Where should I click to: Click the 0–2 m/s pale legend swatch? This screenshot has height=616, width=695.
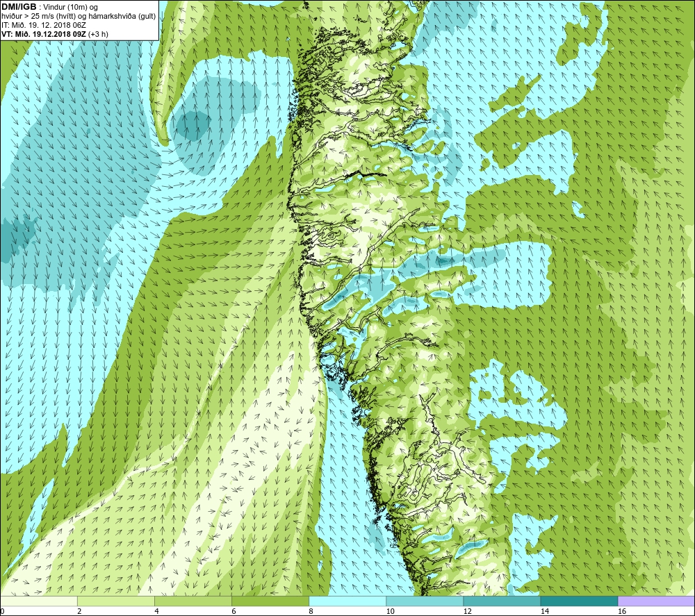pos(39,601)
